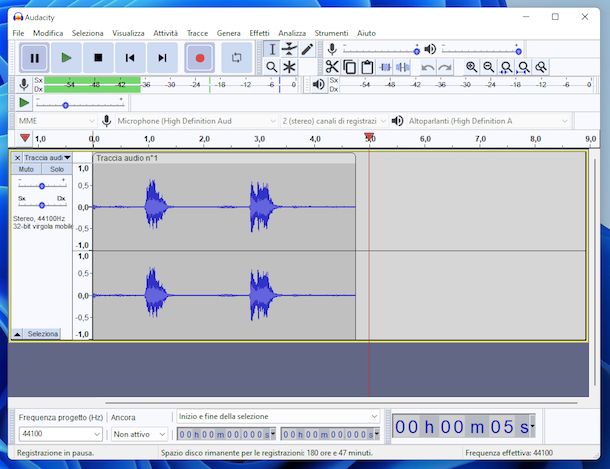Open the Traccia audio track menu dropdown
Screen dimensions: 610x469
tap(47, 158)
